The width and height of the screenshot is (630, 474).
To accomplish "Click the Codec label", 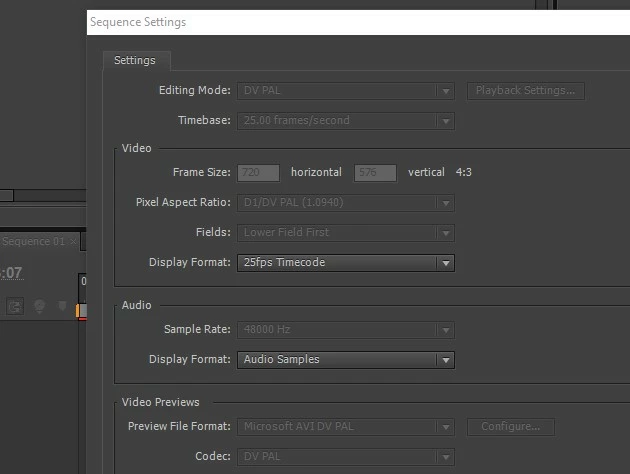I will pos(213,456).
